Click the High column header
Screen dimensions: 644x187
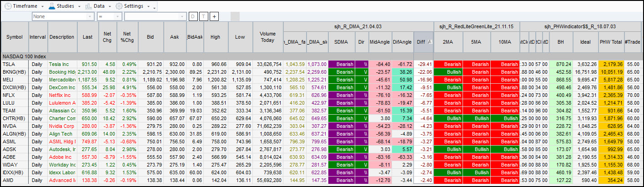pos(216,37)
